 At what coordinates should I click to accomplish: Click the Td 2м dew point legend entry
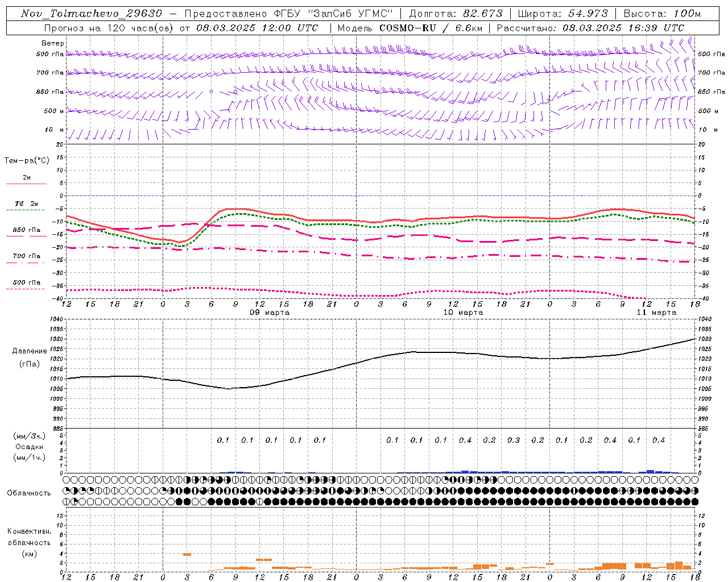pyautogui.click(x=27, y=203)
